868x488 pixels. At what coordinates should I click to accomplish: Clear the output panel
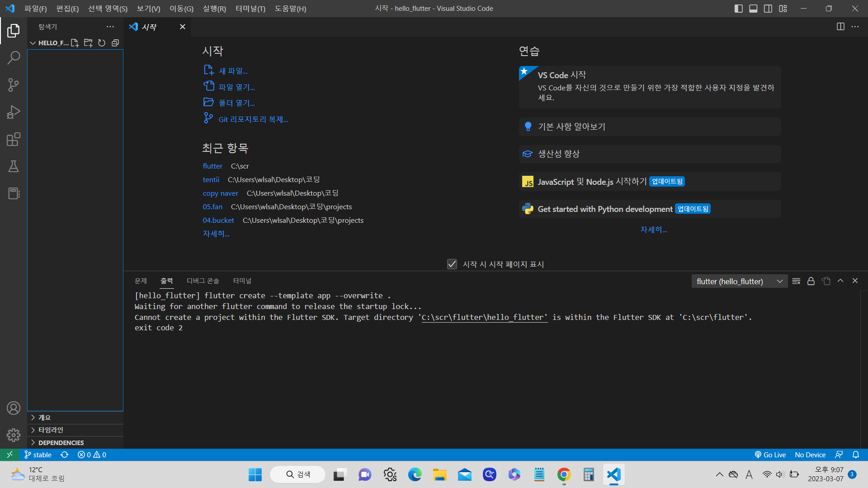[x=797, y=281]
